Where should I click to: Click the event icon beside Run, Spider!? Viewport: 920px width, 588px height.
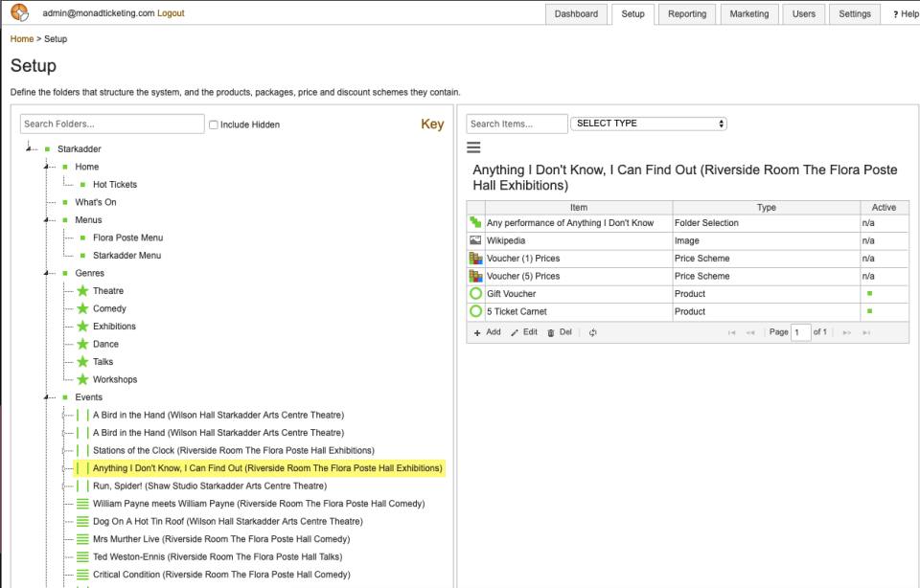point(82,486)
